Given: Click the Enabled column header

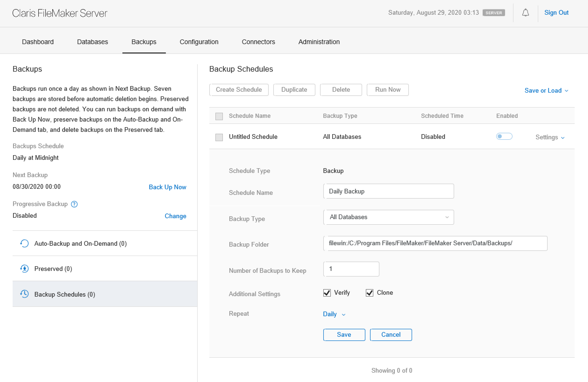Looking at the screenshot, I should pyautogui.click(x=507, y=116).
